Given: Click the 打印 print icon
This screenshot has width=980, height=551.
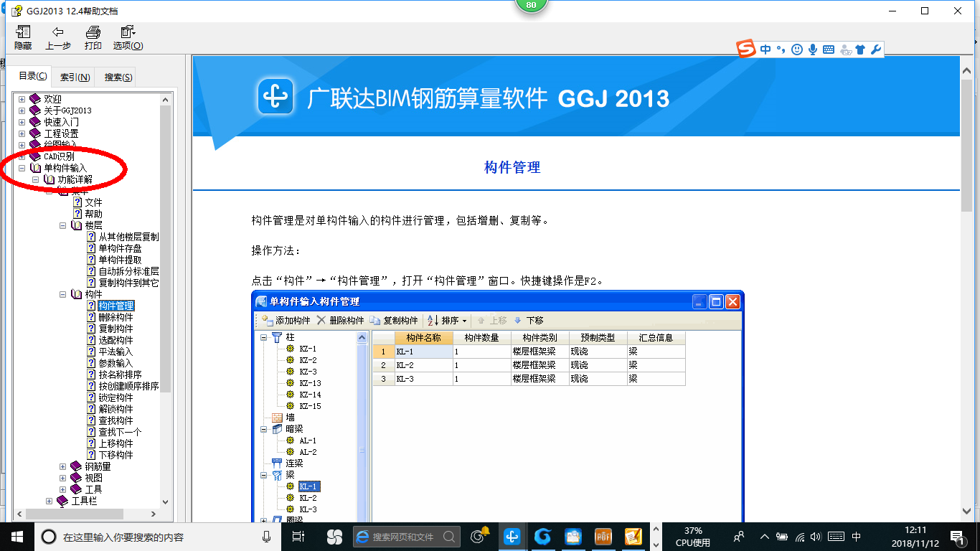Looking at the screenshot, I should [93, 32].
